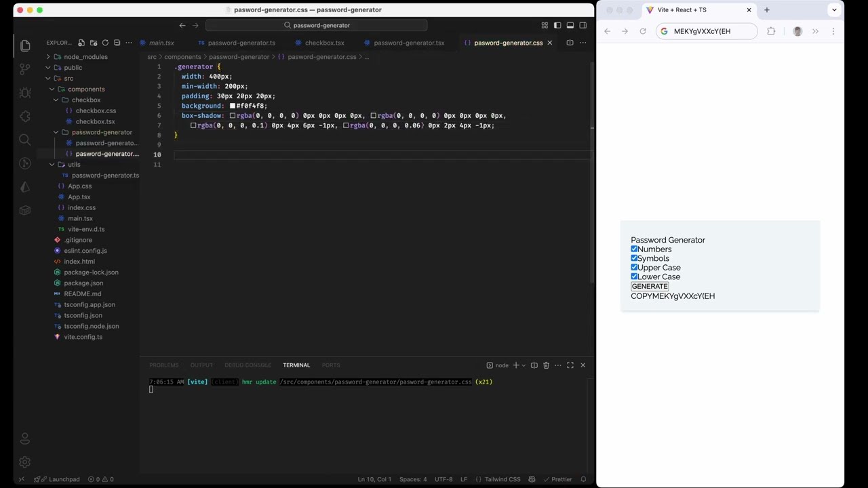
Task: Open the Explorer view in activity bar
Action: [x=25, y=46]
